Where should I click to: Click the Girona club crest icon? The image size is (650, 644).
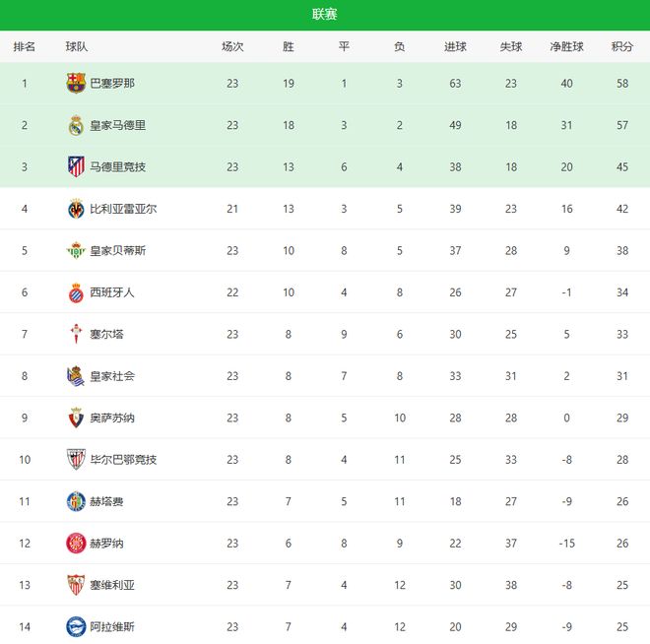point(76,543)
